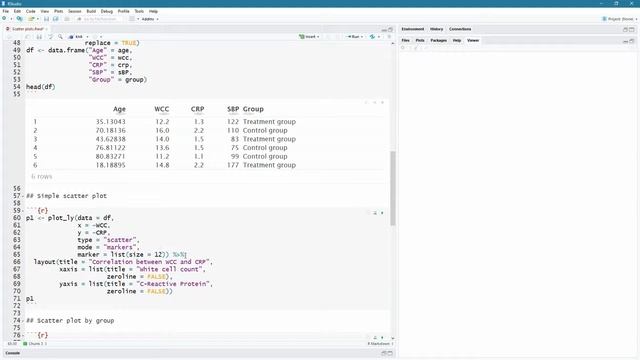
Task: Maximize the source editor pane icon
Action: (x=390, y=29)
